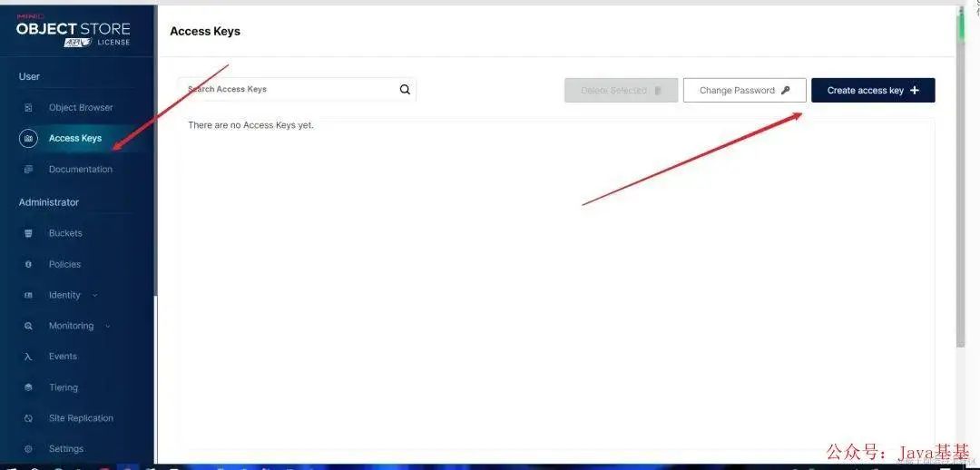The image size is (980, 470).
Task: Click the MinIO Object Store logo
Action: pos(73,29)
